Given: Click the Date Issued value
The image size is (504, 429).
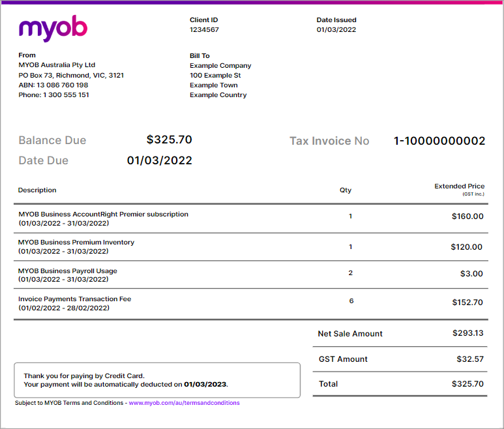Looking at the screenshot, I should [336, 30].
